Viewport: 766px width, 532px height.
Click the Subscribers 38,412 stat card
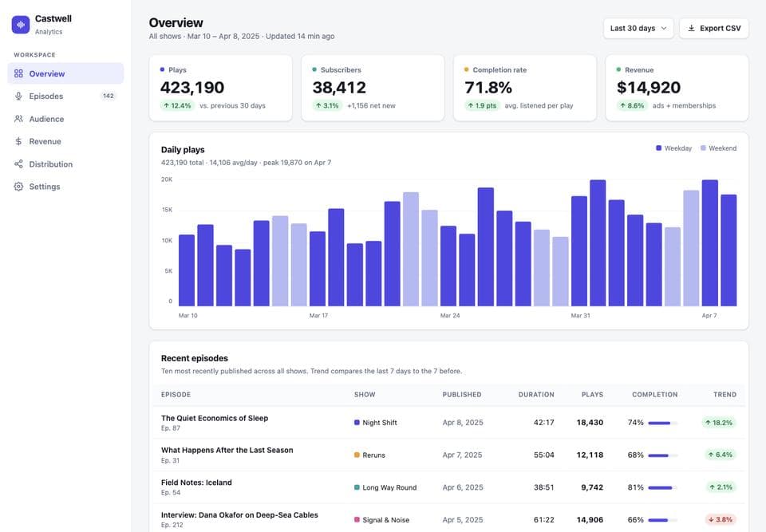click(x=373, y=88)
